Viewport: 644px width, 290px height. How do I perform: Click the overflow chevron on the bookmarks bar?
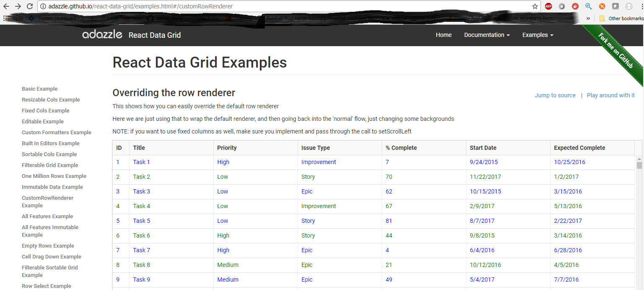588,18
